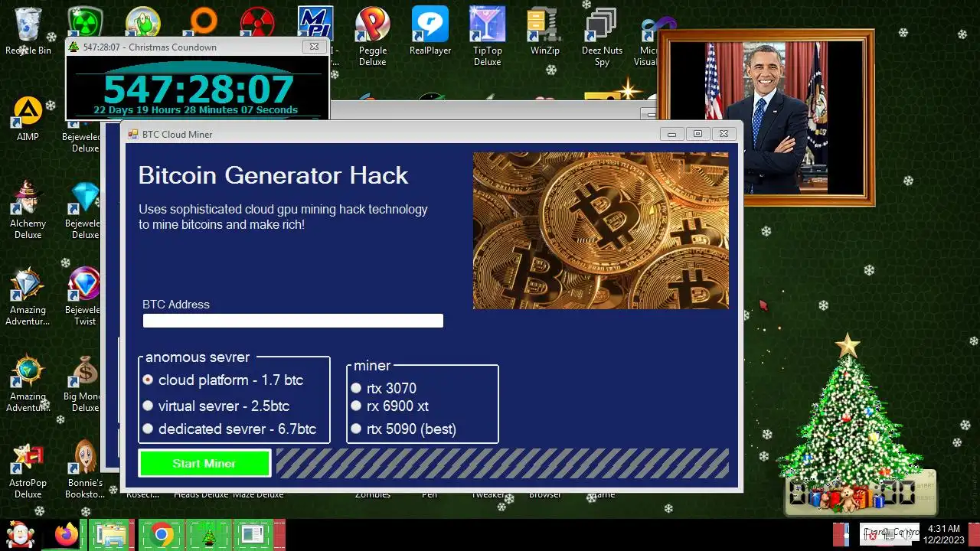Open the Deez Nuts Spy shortcut
This screenshot has height=551, width=980.
(602, 37)
